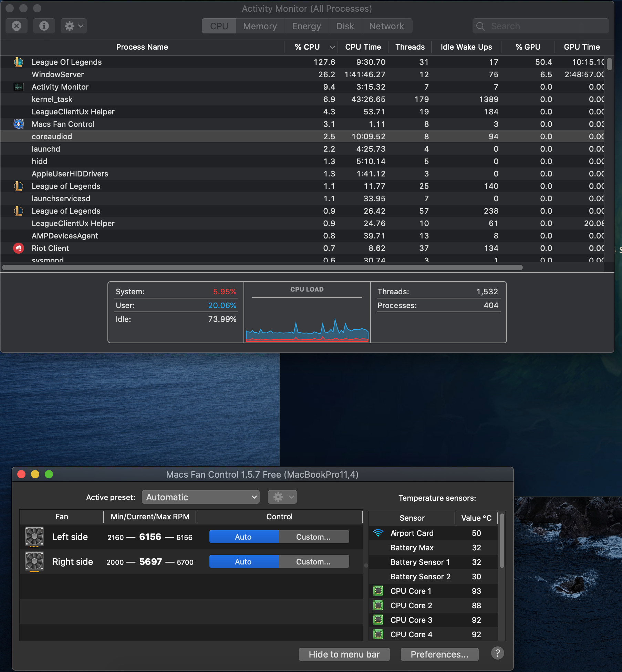Click the Airport Card wifi icon

click(x=378, y=533)
